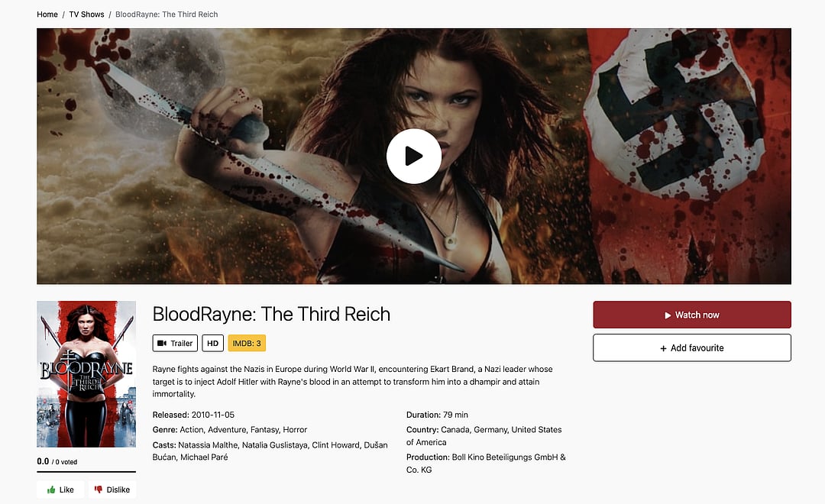Click the thumbs-up Like icon

tap(51, 489)
